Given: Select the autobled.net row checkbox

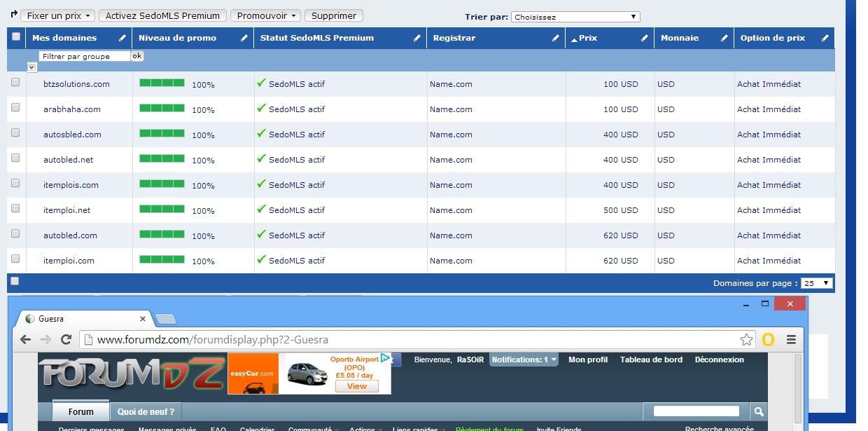Looking at the screenshot, I should [15, 158].
